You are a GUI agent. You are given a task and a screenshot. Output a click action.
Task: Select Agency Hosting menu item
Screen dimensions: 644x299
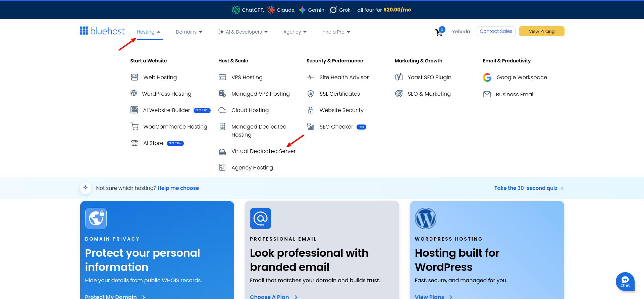(x=252, y=167)
